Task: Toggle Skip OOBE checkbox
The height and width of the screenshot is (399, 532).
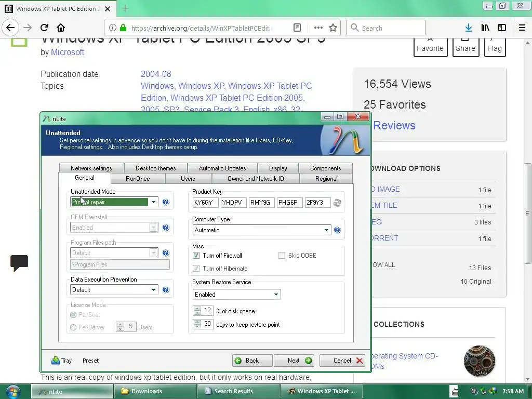Action: point(282,256)
